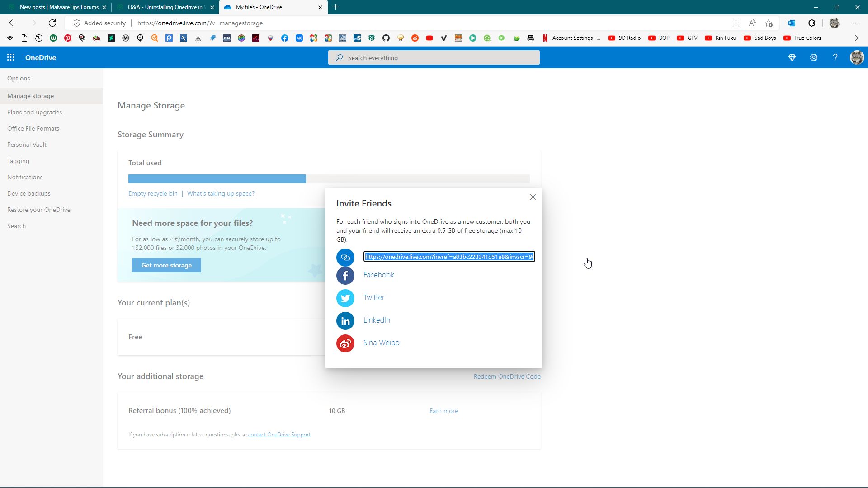The image size is (868, 488).
Task: Share invite via Twitter link text
Action: (x=374, y=297)
